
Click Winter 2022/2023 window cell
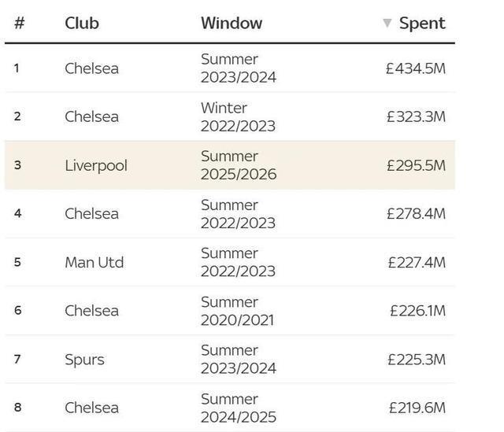[238, 117]
